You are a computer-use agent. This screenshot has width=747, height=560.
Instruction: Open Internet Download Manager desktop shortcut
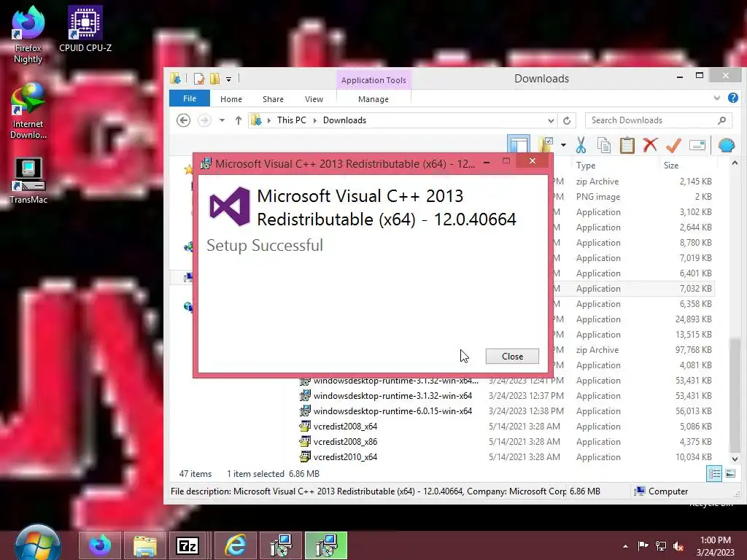(28, 111)
